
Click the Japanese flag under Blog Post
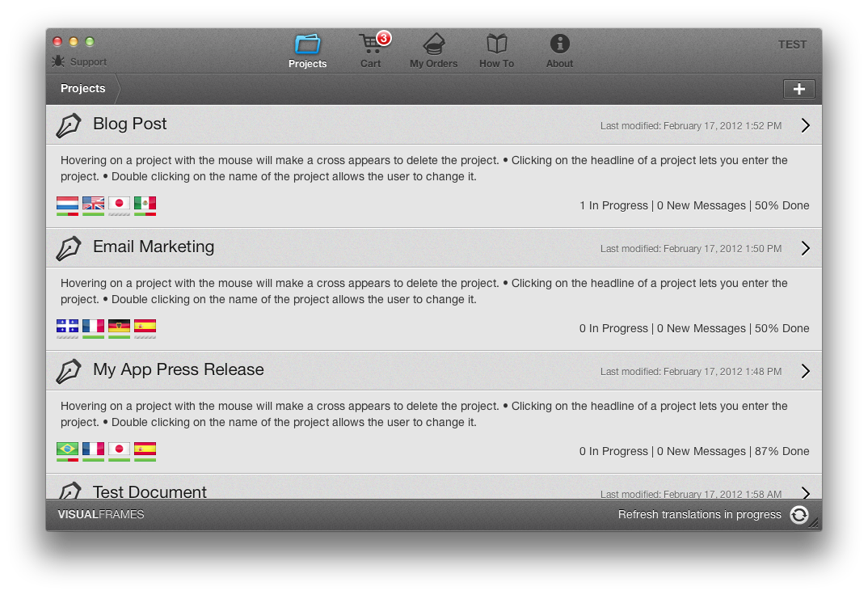[x=119, y=205]
